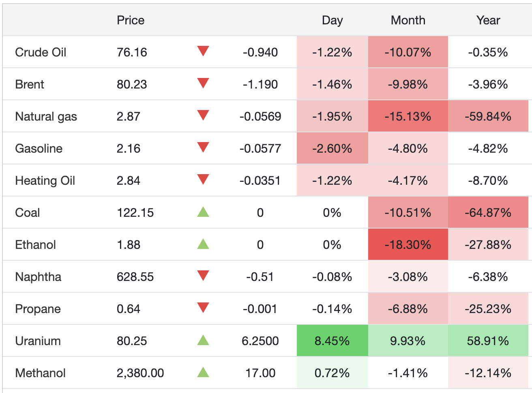Select Methanol price 2,380.00
The image size is (532, 393).
140,373
